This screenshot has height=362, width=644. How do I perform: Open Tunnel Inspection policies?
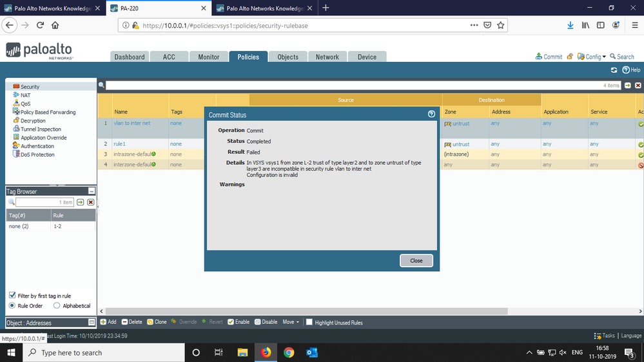pyautogui.click(x=41, y=129)
